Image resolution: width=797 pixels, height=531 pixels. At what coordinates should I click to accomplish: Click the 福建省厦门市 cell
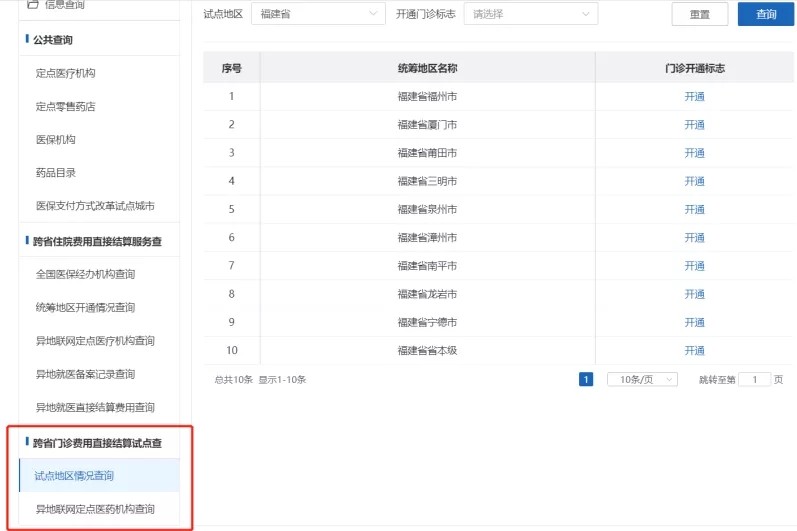[x=427, y=125]
